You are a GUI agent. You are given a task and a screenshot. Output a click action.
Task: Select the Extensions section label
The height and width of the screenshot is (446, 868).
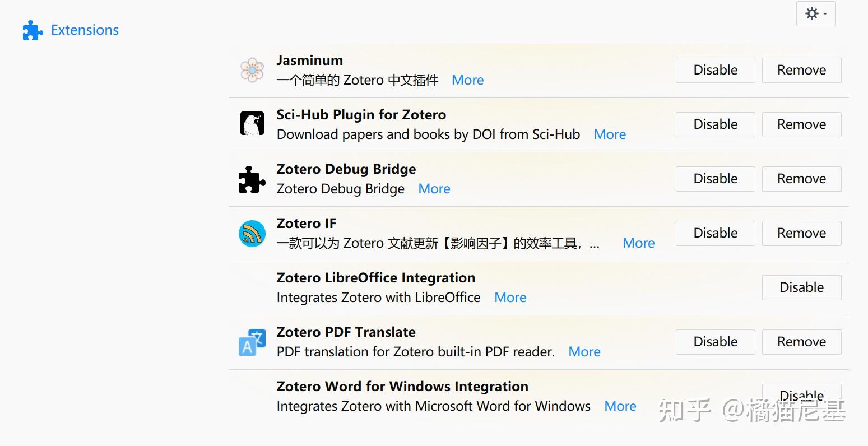pos(85,30)
